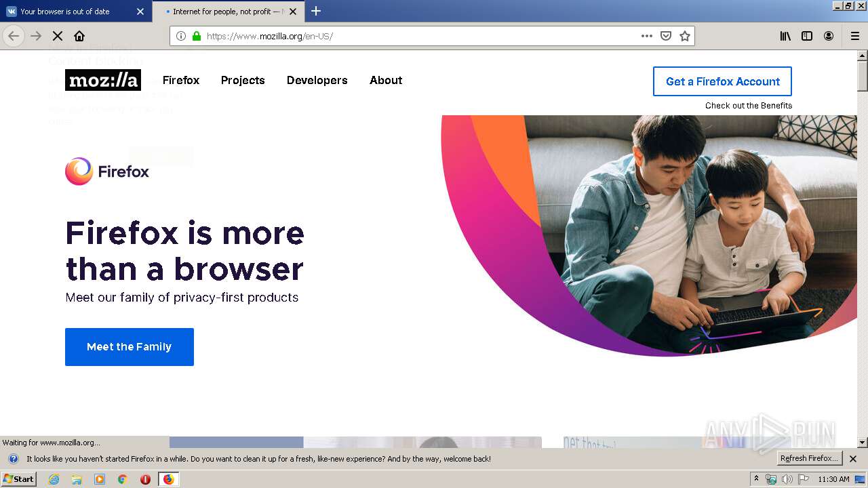Image resolution: width=868 pixels, height=488 pixels.
Task: Open the Developers menu
Action: [317, 80]
